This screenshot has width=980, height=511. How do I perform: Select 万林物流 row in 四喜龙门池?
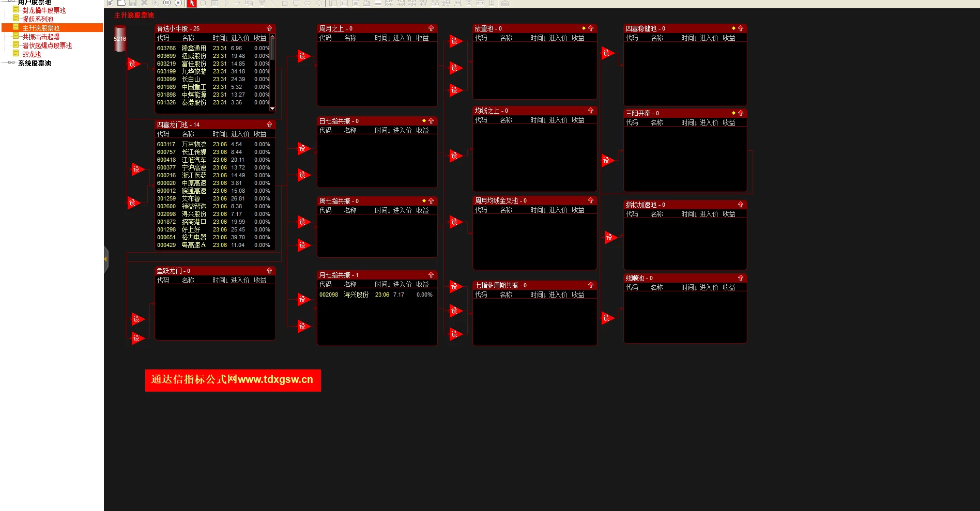214,144
